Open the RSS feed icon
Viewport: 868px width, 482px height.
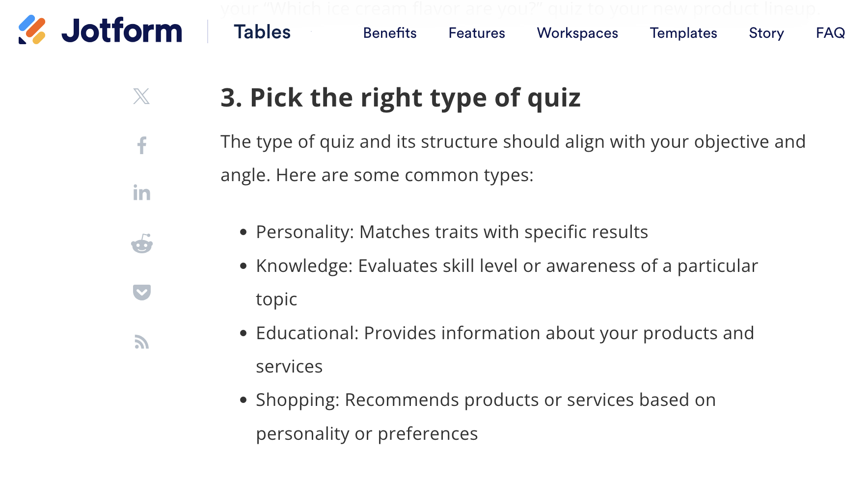pyautogui.click(x=141, y=342)
